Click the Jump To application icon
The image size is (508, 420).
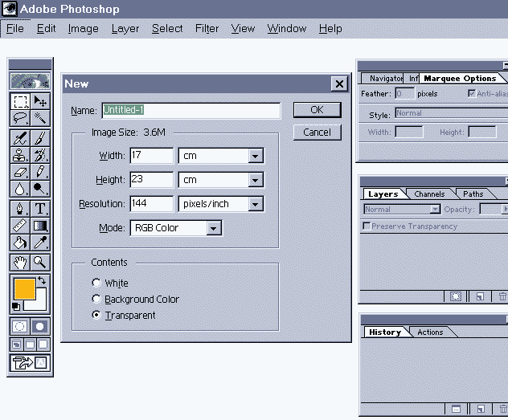pos(30,363)
